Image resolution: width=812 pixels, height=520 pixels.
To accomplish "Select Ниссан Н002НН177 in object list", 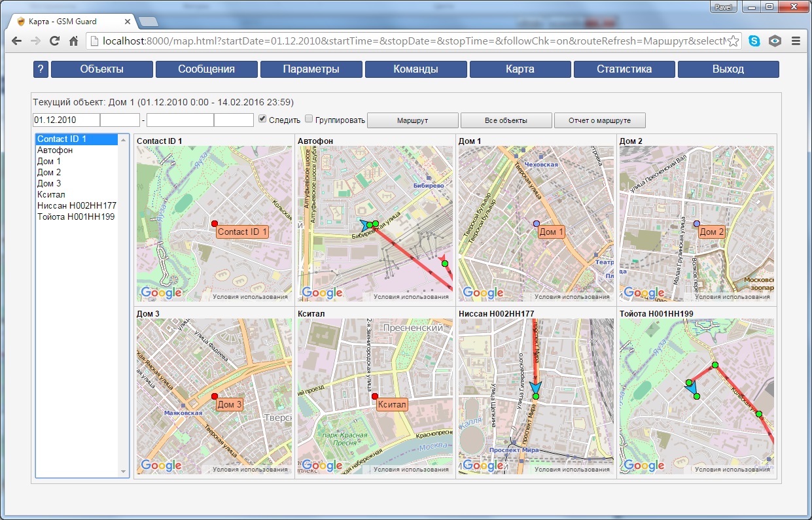I will click(x=77, y=206).
